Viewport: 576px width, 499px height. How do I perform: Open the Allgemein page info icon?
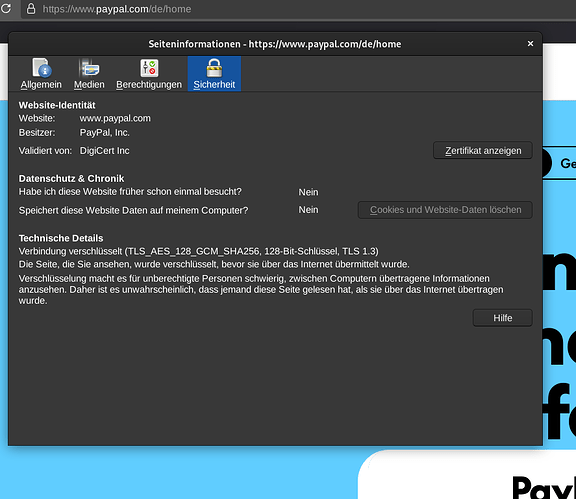pyautogui.click(x=42, y=68)
